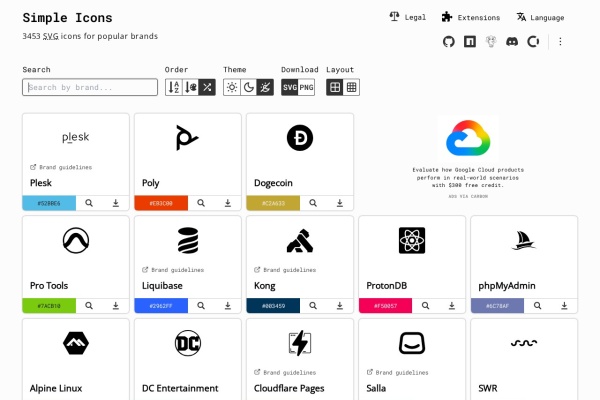600x400 pixels.
Task: Click the Ads via Carbon text
Action: (x=468, y=196)
